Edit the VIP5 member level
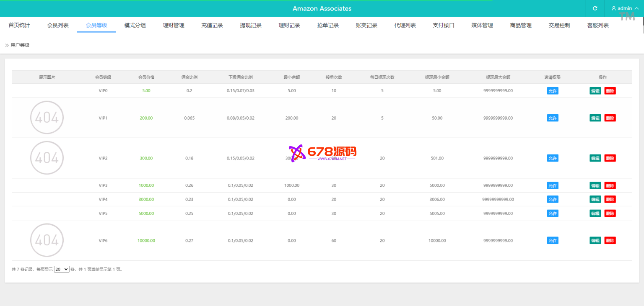The height and width of the screenshot is (306, 644). [x=595, y=213]
